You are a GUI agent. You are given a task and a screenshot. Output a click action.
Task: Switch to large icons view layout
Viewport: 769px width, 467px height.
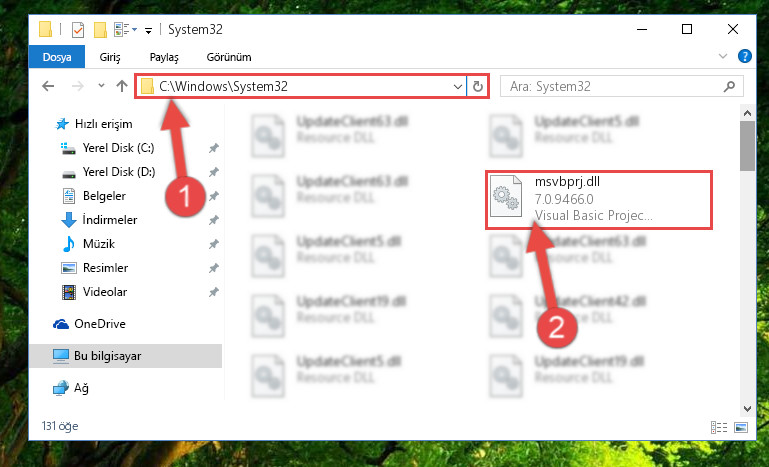pyautogui.click(x=741, y=427)
